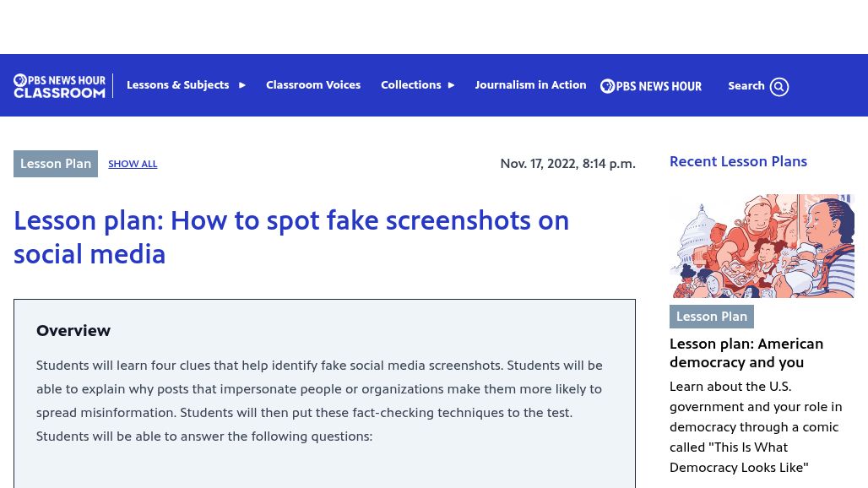
Task: Open the Lessons & Subjects menu
Action: [x=177, y=84]
